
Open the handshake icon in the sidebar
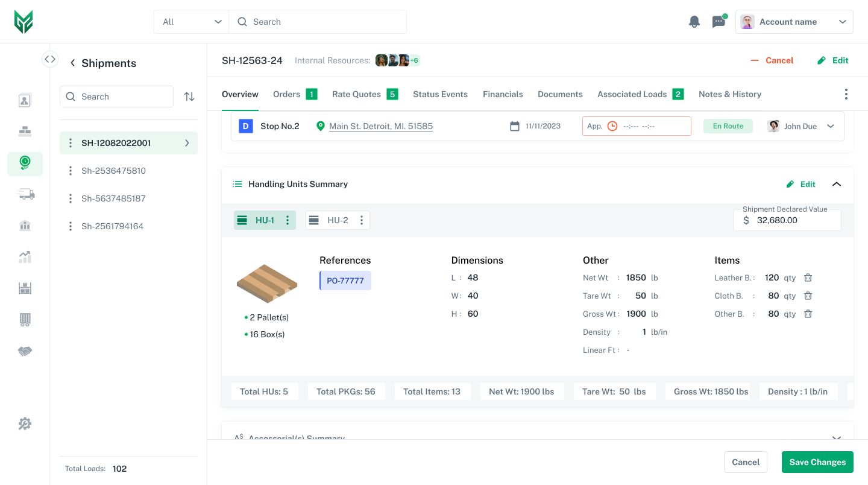click(x=25, y=351)
